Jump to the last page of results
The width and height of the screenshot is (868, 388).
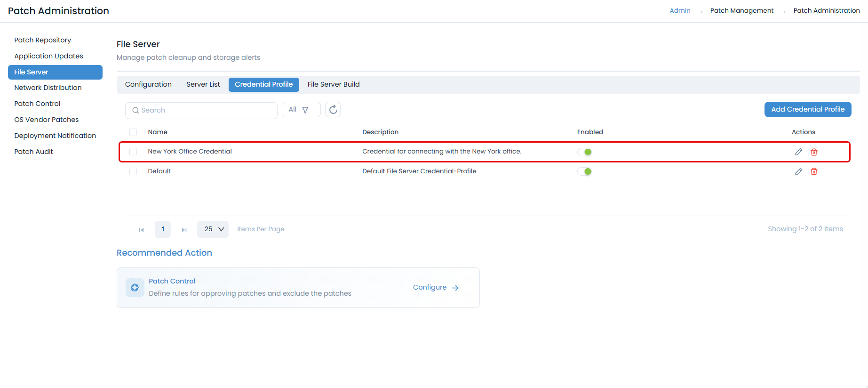tap(184, 230)
